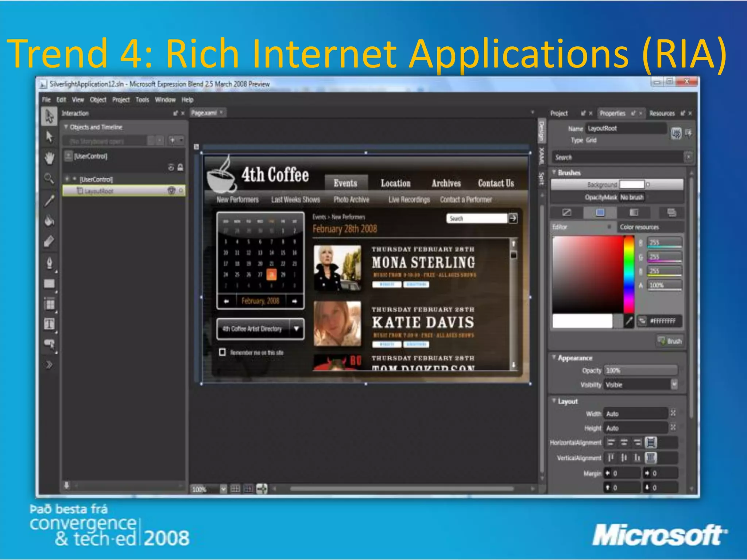747x560 pixels.
Task: Click the Search properties field
Action: [618, 157]
